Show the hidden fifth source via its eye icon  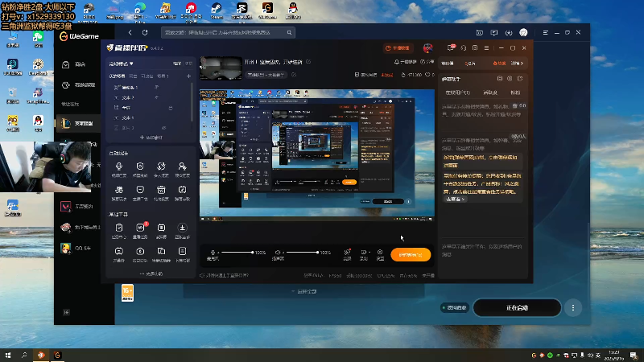(164, 128)
